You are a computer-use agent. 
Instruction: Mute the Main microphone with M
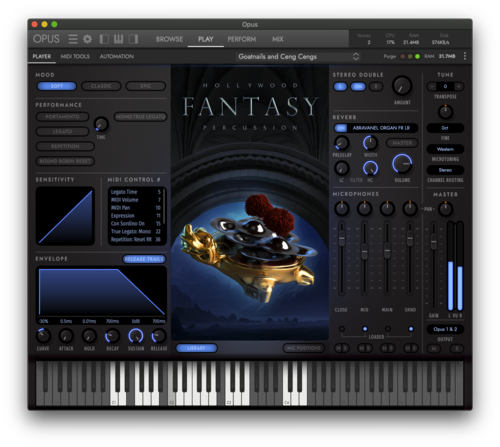384,348
